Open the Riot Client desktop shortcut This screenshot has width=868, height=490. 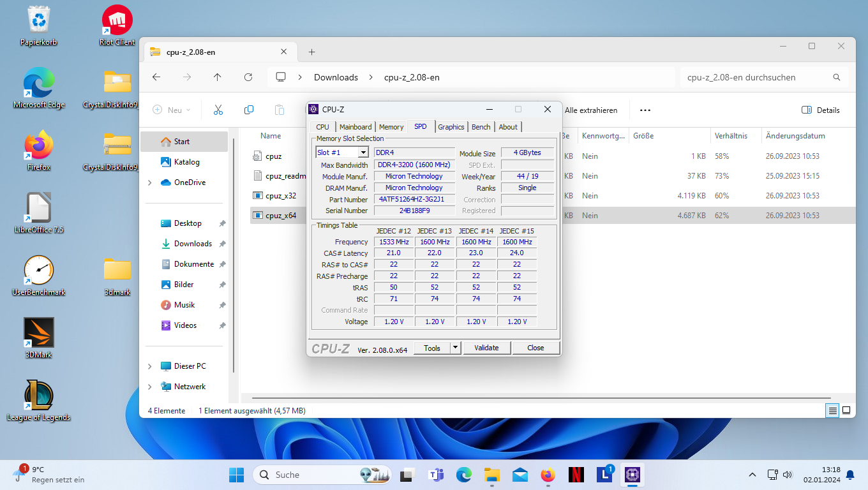[117, 26]
